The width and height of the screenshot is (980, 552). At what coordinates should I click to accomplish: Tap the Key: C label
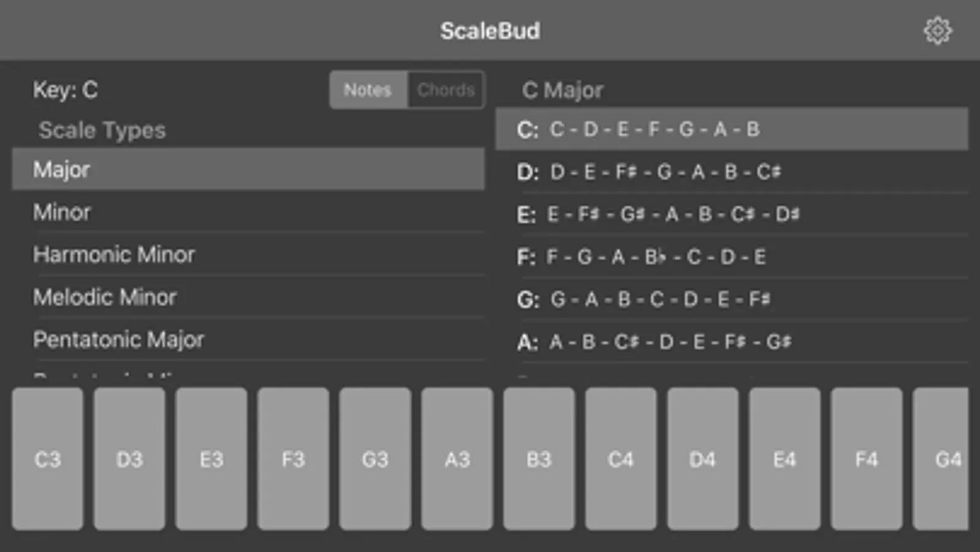click(66, 90)
